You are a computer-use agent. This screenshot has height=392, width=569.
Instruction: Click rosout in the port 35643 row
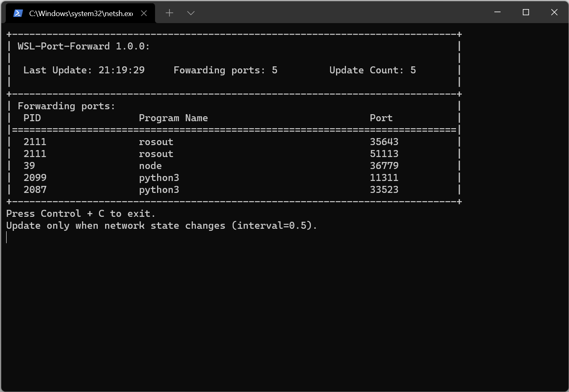[x=156, y=142]
